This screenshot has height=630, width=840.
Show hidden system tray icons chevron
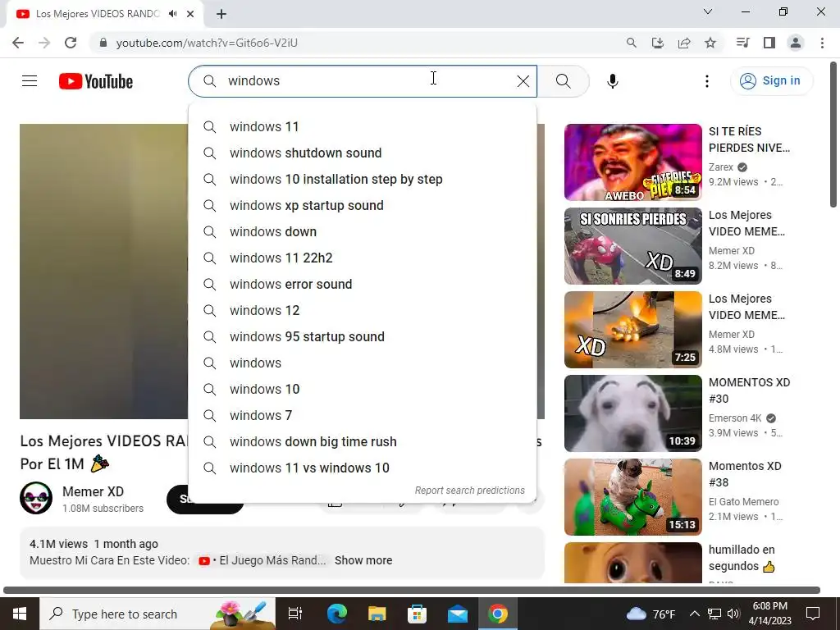(x=694, y=614)
